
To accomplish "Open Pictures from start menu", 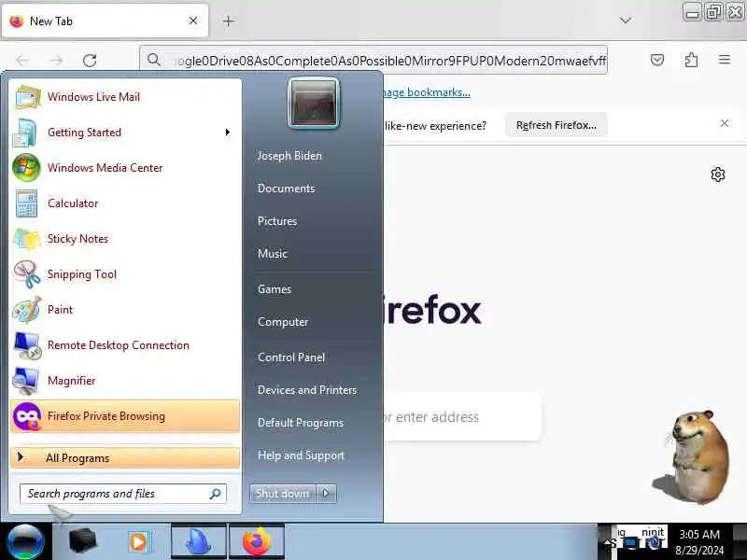I will tap(277, 221).
